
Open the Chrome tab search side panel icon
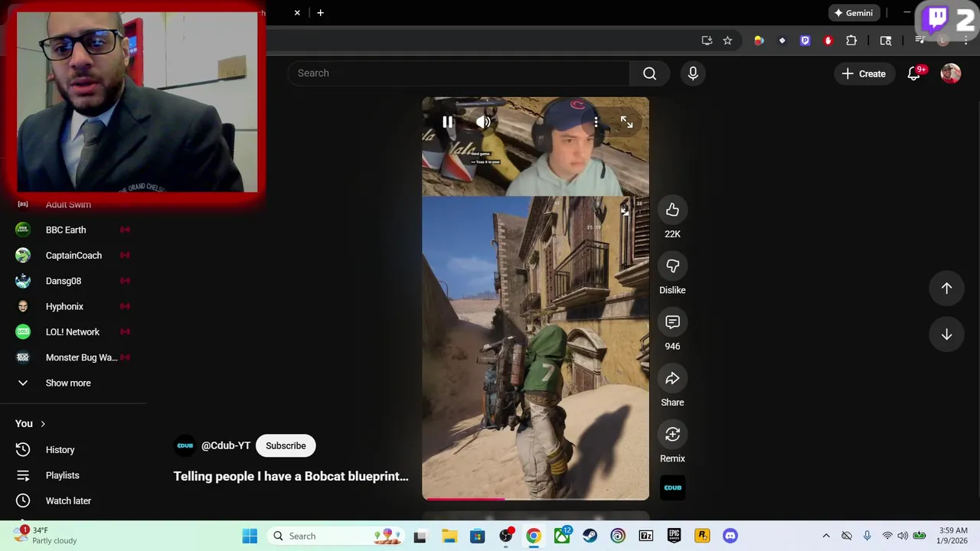886,41
